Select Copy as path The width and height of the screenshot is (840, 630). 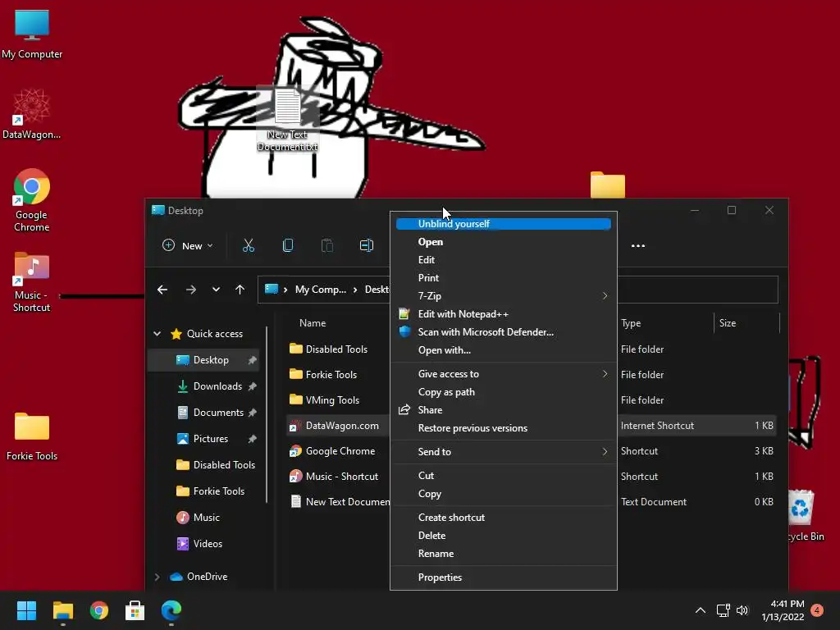pyautogui.click(x=503, y=392)
